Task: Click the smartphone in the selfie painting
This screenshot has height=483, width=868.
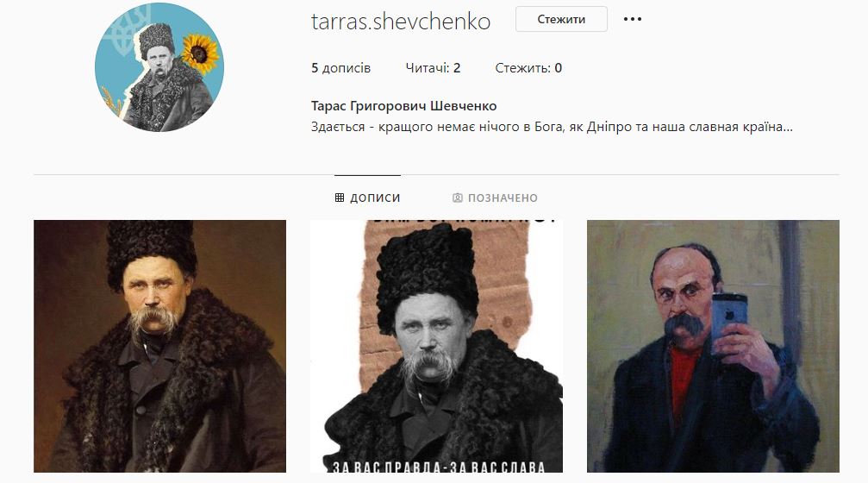Action: (729, 320)
